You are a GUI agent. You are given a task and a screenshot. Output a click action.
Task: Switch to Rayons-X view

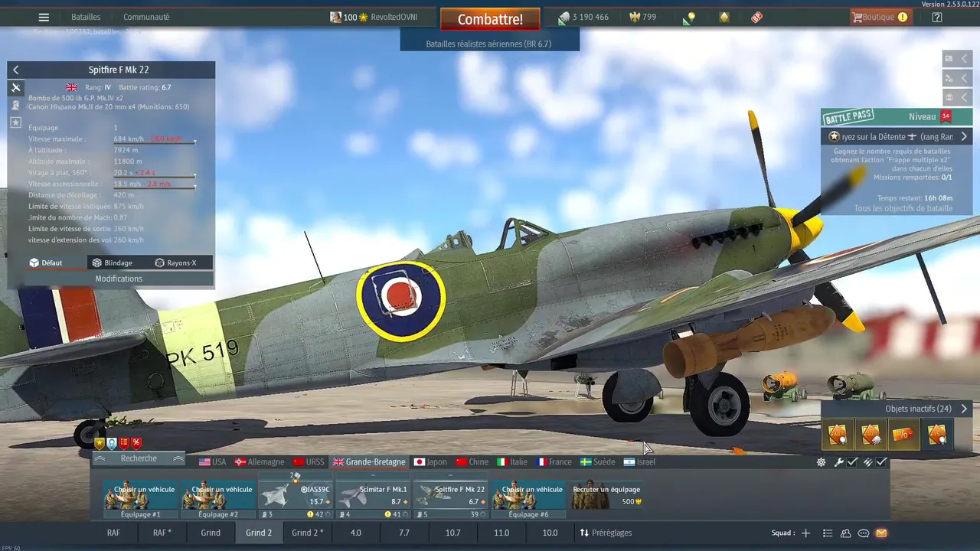[x=175, y=262]
